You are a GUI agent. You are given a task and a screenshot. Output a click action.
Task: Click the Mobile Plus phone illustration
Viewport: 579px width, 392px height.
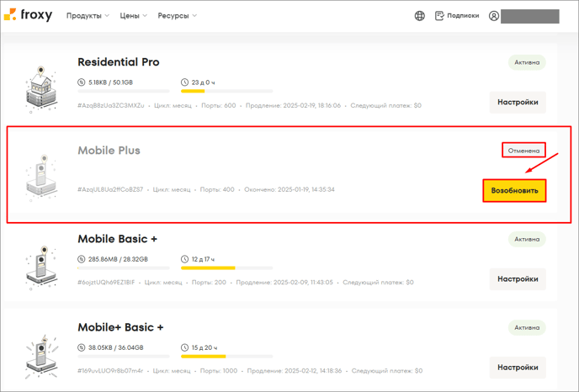[41, 177]
